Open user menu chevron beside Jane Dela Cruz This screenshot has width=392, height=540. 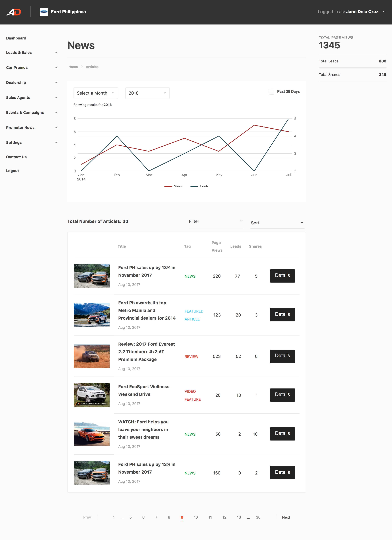(384, 12)
